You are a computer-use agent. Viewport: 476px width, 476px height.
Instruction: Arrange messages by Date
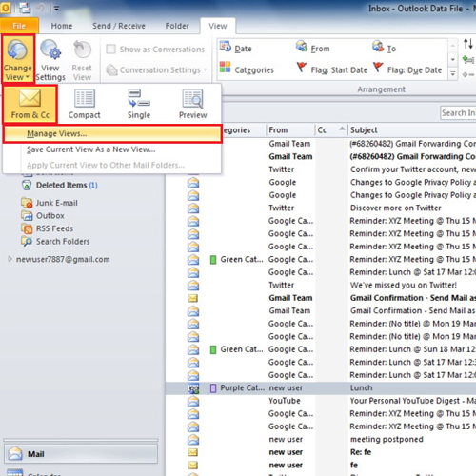tap(236, 49)
